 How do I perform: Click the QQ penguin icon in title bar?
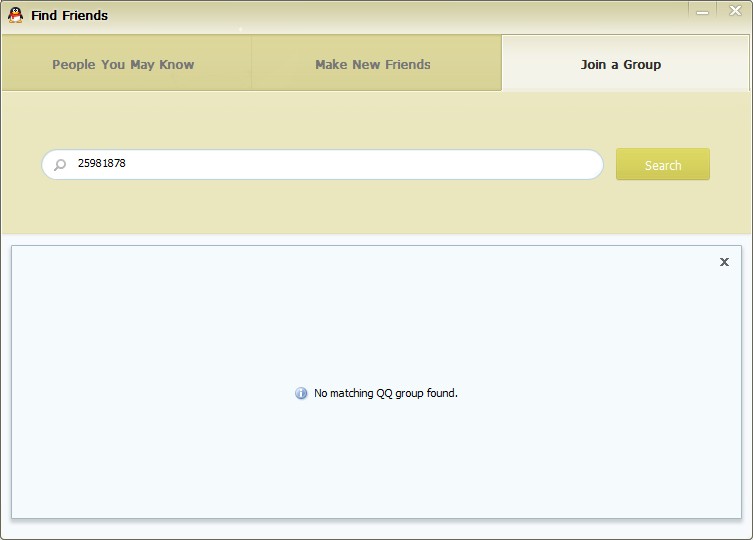[15, 15]
